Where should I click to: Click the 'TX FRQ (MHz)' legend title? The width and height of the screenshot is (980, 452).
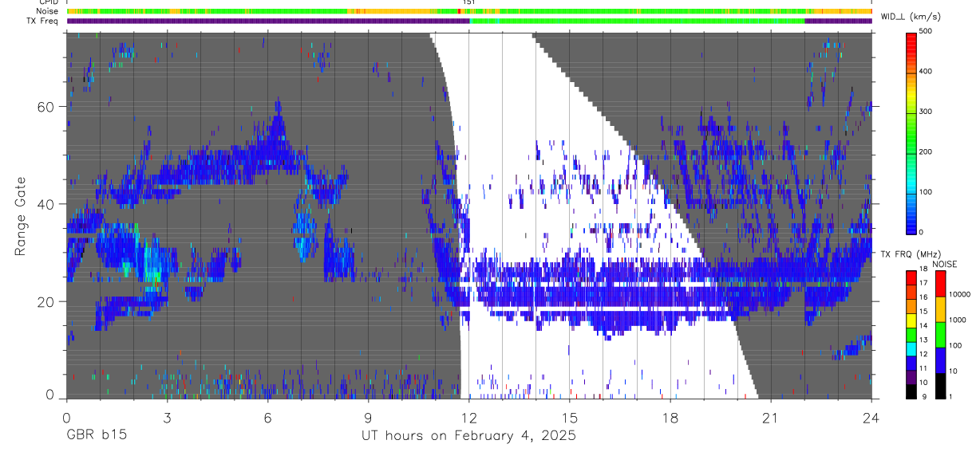click(909, 254)
